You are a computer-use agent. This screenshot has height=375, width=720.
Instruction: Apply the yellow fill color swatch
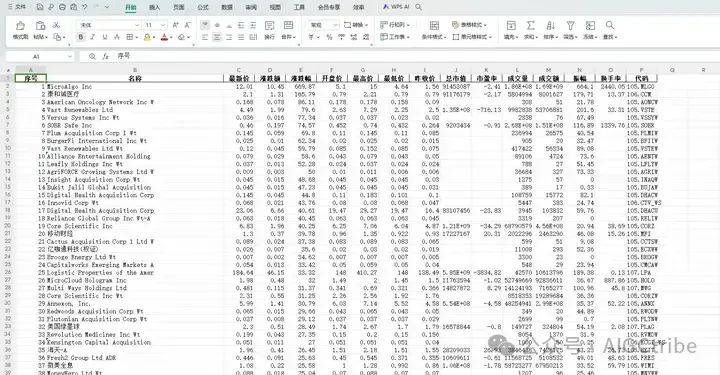147,37
